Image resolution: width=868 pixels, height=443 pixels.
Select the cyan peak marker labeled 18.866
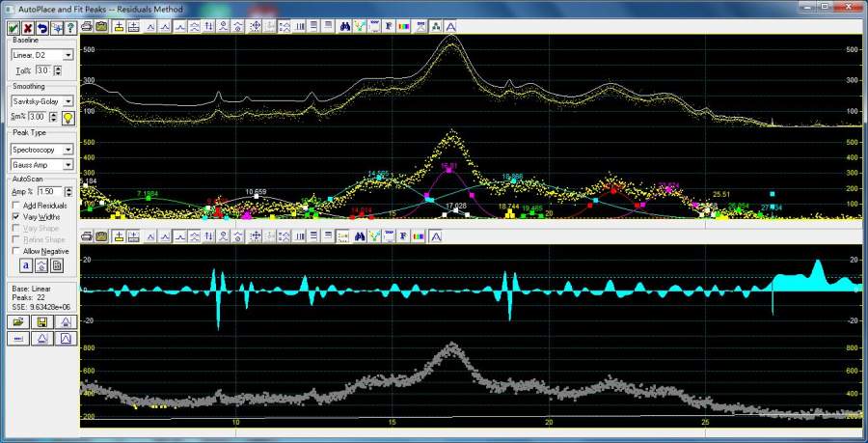coord(514,181)
